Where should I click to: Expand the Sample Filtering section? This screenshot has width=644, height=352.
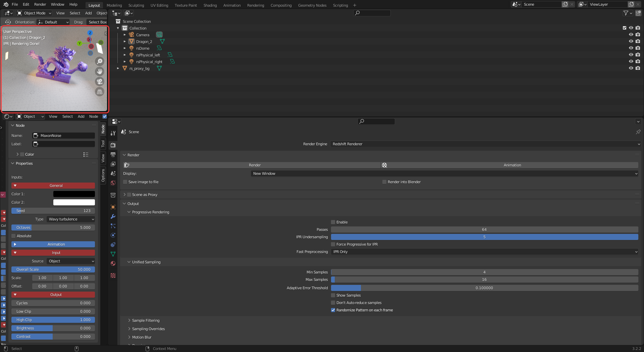[x=146, y=320]
